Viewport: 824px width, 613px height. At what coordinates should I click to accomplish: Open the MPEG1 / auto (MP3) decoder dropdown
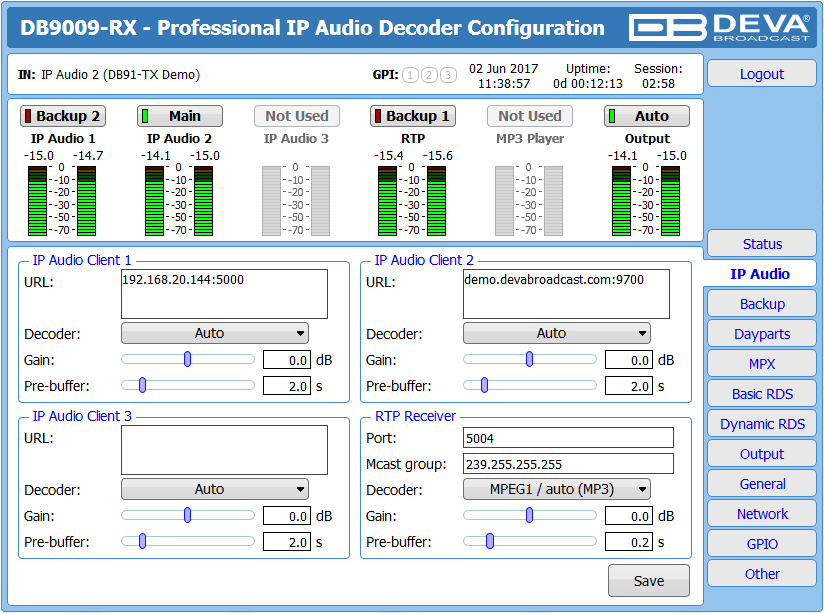coord(556,489)
